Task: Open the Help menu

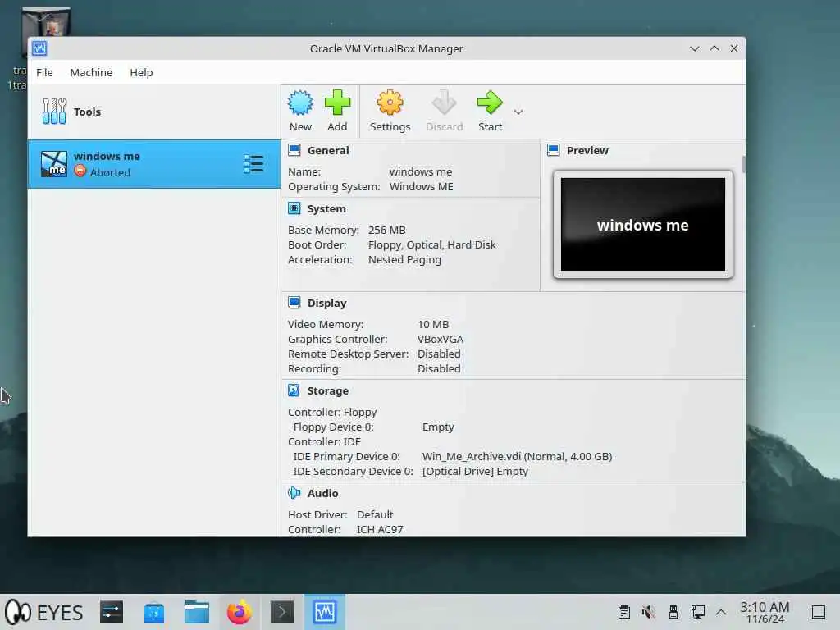Action: pyautogui.click(x=141, y=72)
